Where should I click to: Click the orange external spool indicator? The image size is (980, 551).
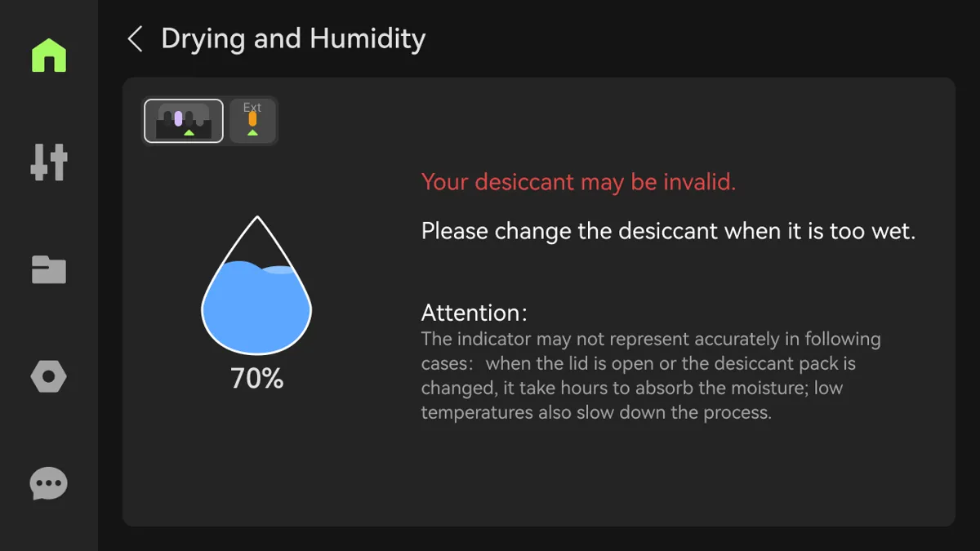[x=252, y=119]
